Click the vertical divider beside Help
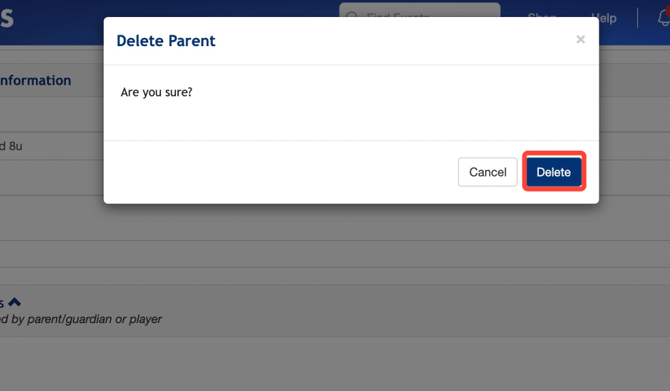The image size is (670, 391). point(637,18)
